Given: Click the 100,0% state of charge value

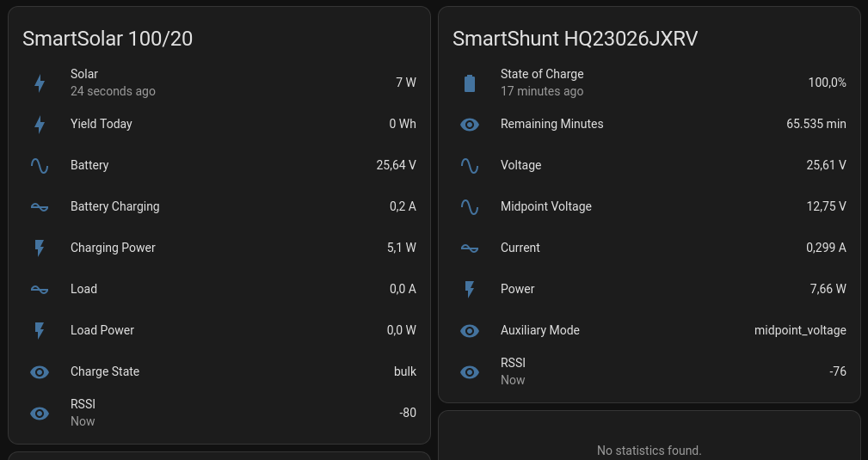Looking at the screenshot, I should (827, 82).
